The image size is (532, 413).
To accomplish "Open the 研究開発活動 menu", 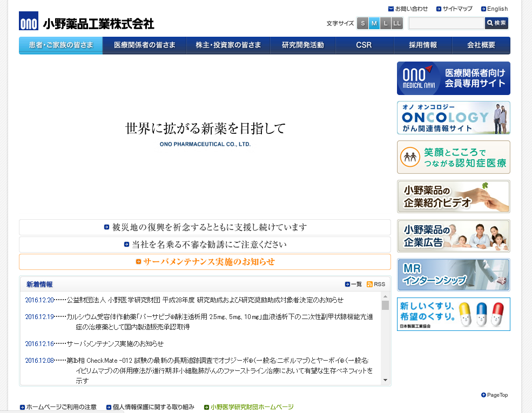I will [303, 45].
